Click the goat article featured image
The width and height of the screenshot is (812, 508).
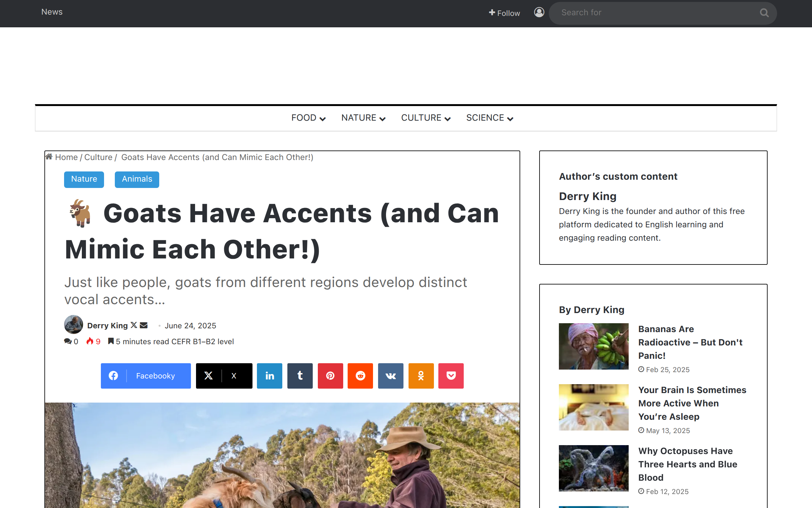(x=282, y=455)
